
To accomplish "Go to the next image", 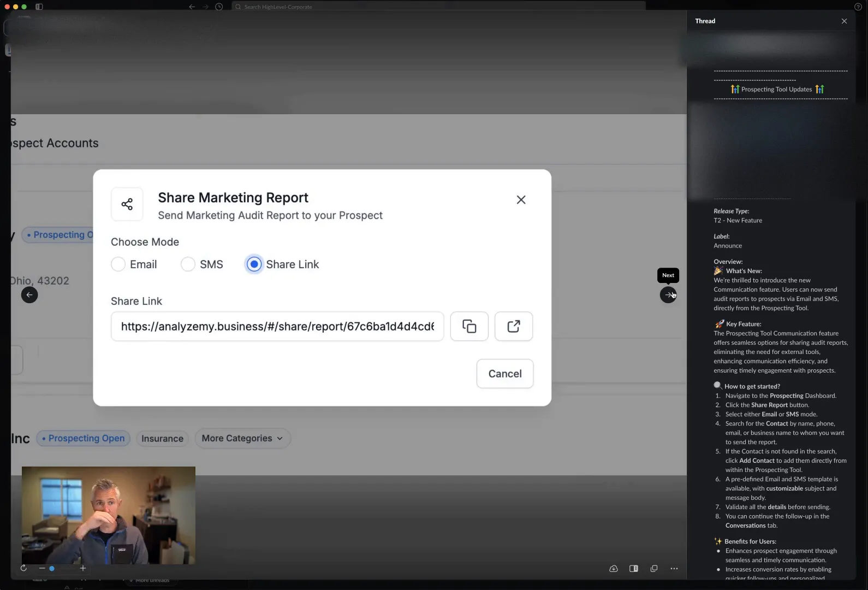I will point(668,295).
